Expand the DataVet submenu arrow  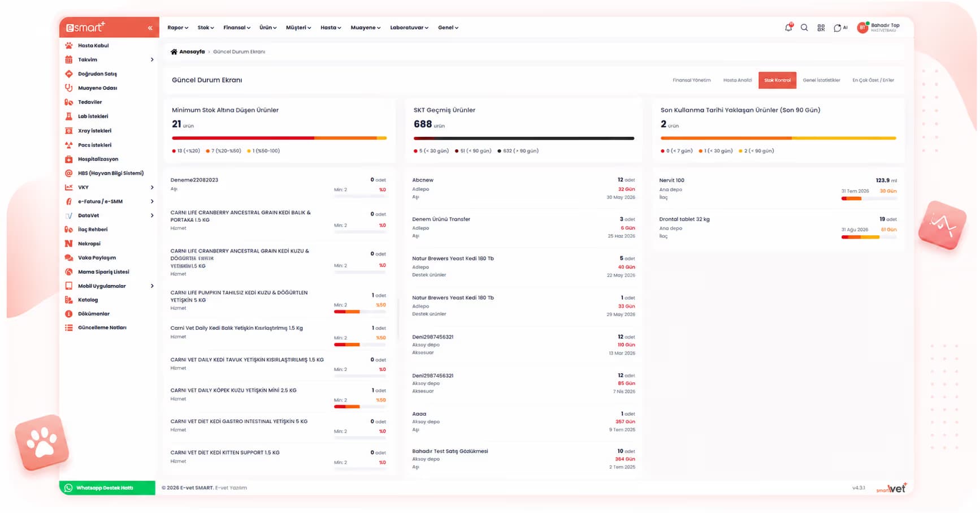pos(152,215)
